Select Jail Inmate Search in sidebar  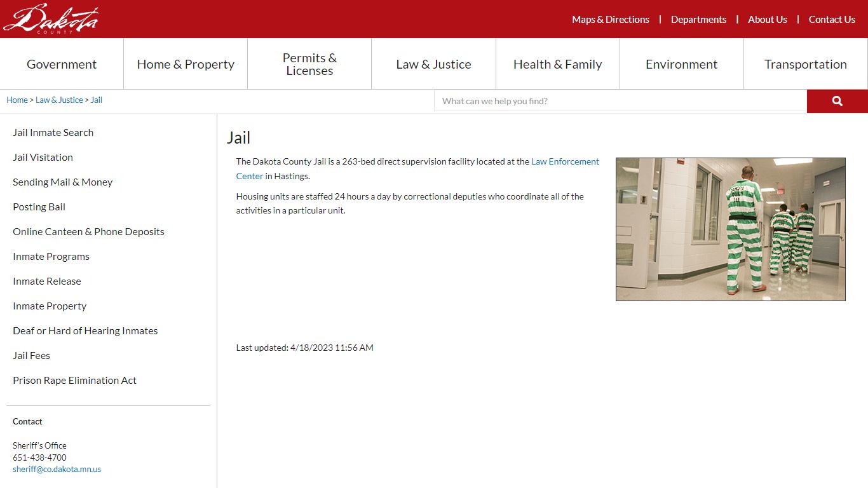click(53, 133)
